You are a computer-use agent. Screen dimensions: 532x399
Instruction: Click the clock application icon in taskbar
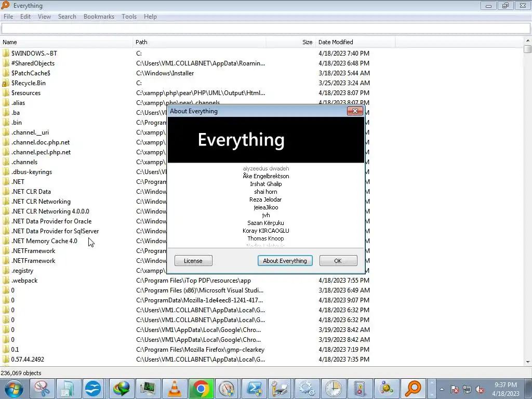click(334, 389)
